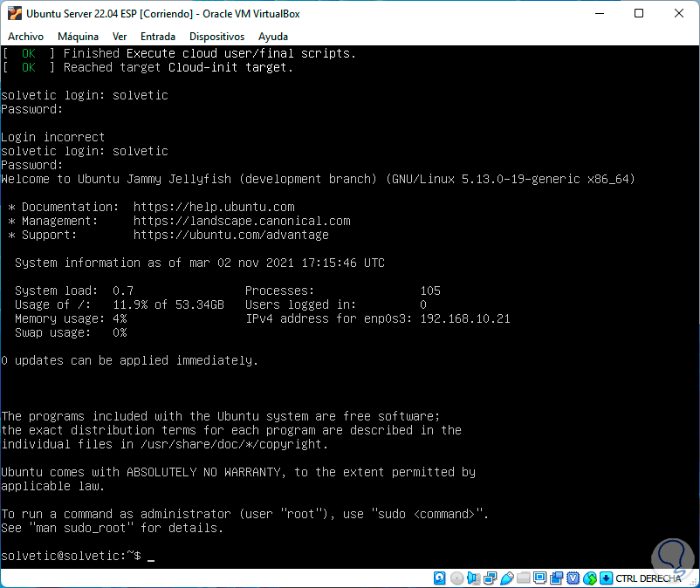Click 'Reached target Cloud-init target.' line

click(148, 67)
